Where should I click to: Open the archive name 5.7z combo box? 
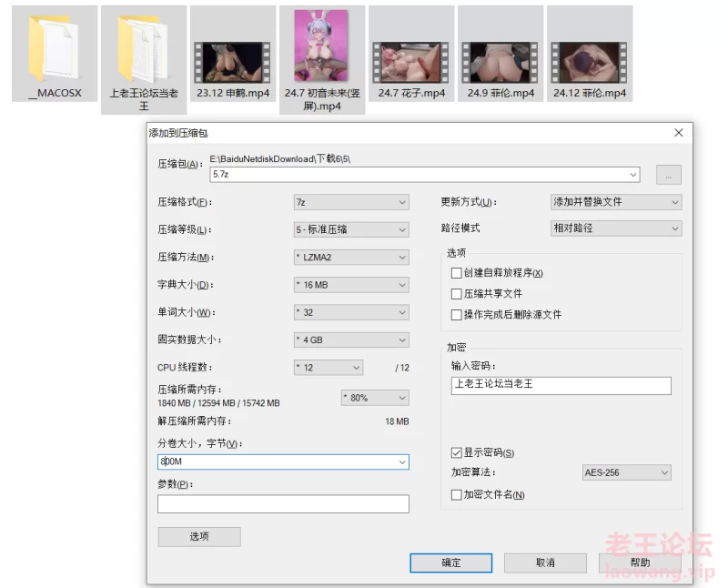coord(425,175)
